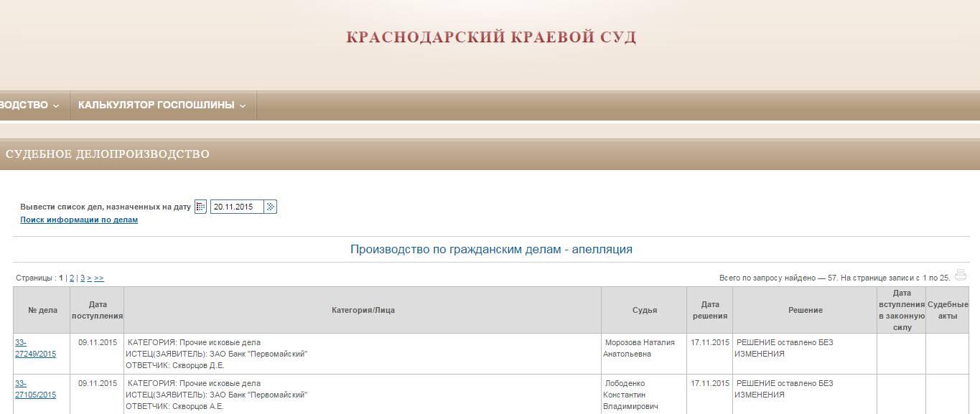
Task: Click the printer icon to print case list
Action: coord(962,276)
